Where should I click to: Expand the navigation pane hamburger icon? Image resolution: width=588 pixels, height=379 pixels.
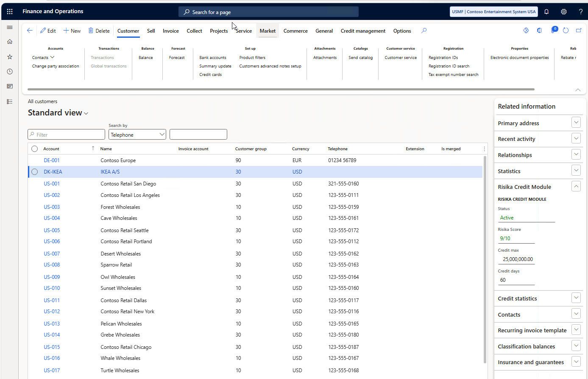click(x=10, y=28)
